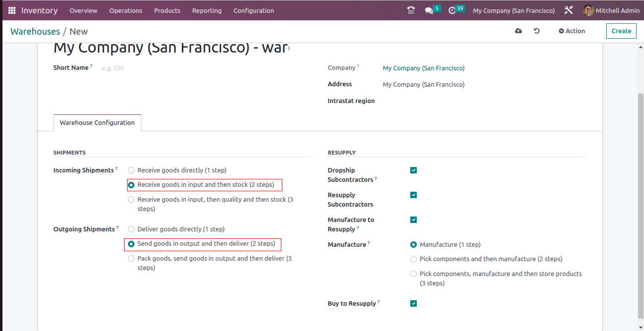Screen dimensions: 644x331
Task: Open the Operations menu
Action: [126, 10]
